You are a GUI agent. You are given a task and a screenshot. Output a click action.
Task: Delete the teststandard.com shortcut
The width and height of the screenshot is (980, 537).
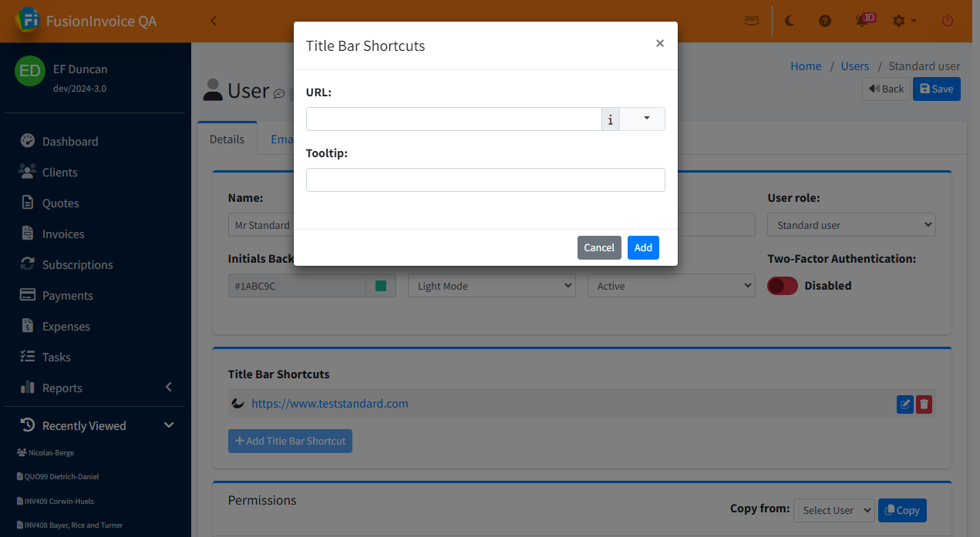(x=924, y=404)
